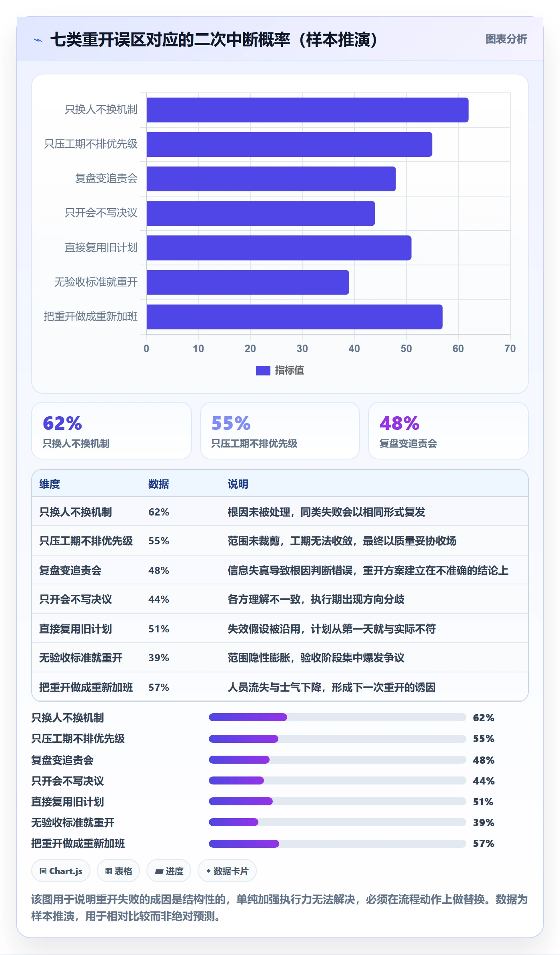Click the 把重开做成重新加班 57% progress bar
Viewport: 560px width, 955px height.
[x=338, y=843]
